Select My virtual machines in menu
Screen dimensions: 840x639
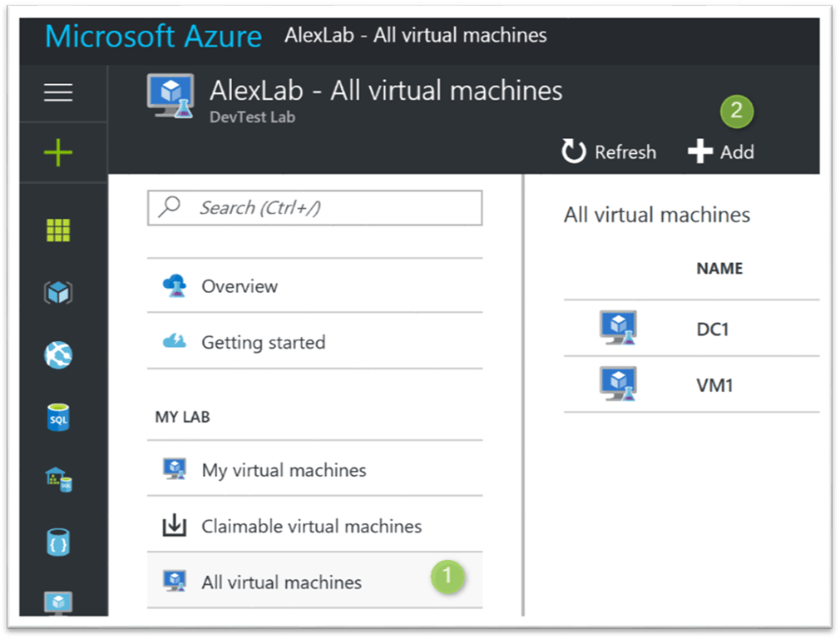pos(315,469)
